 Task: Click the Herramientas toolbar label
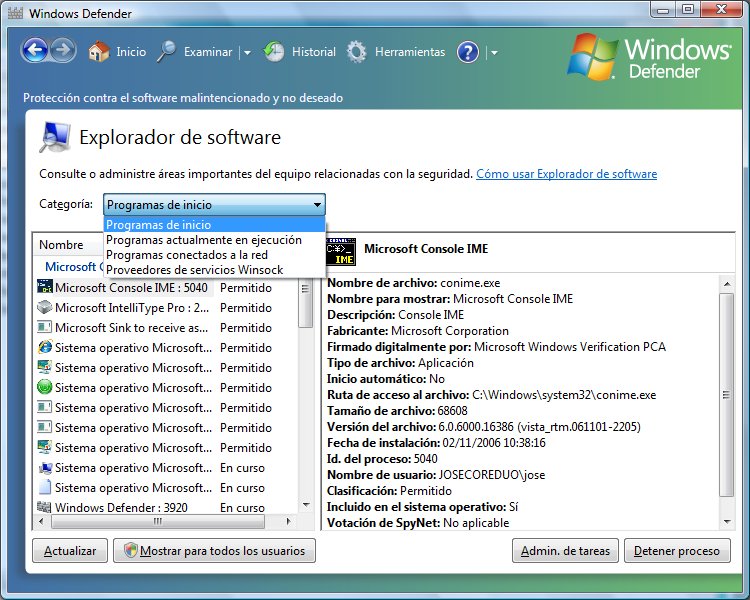pyautogui.click(x=410, y=52)
